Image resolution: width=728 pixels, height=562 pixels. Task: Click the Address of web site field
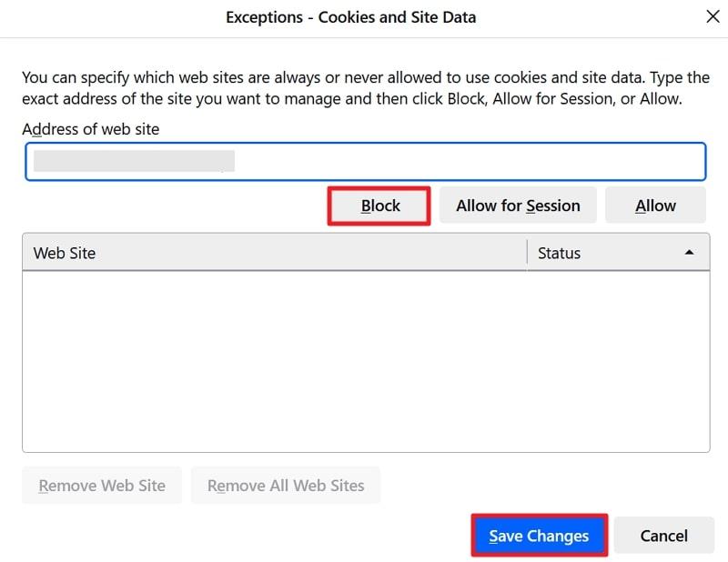(x=364, y=162)
